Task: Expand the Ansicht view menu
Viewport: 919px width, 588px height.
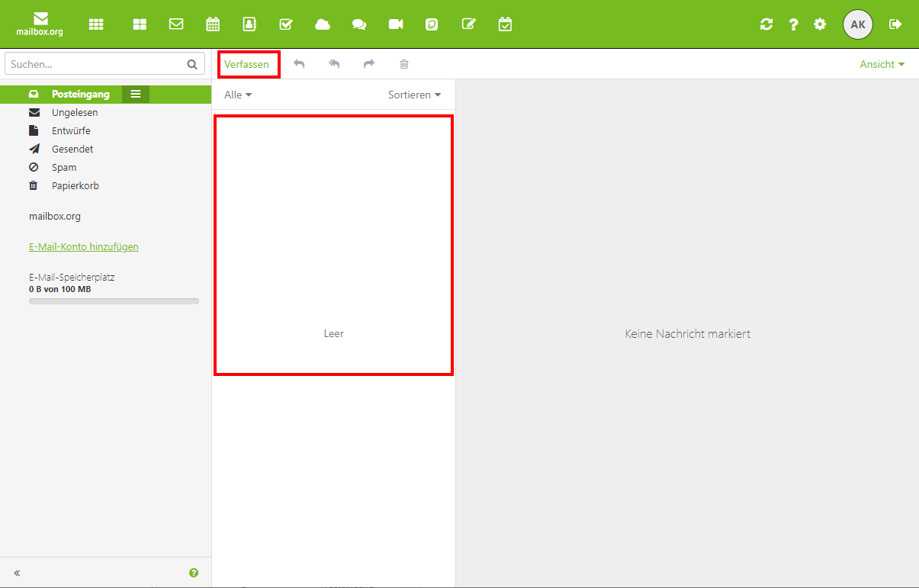Action: (882, 64)
